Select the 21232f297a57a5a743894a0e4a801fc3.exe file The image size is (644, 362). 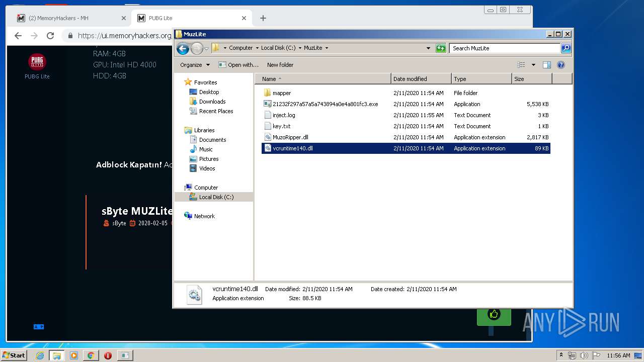point(325,104)
